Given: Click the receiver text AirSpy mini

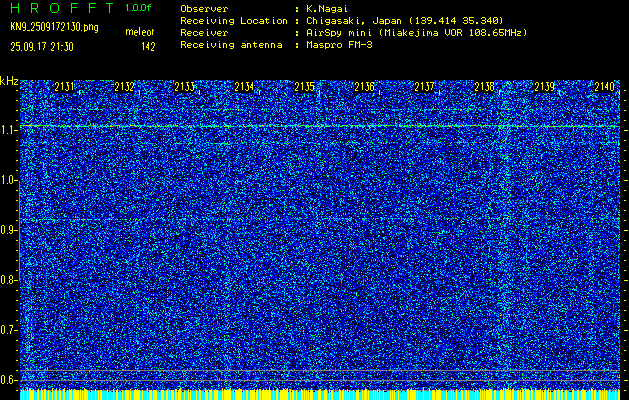Looking at the screenshot, I should [339, 33].
